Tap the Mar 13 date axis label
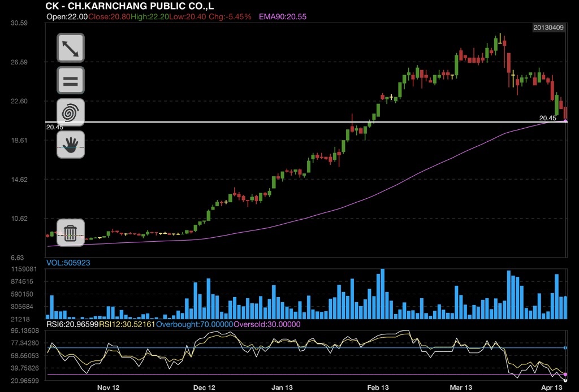Viewport: 579px width, 392px height. [461, 387]
